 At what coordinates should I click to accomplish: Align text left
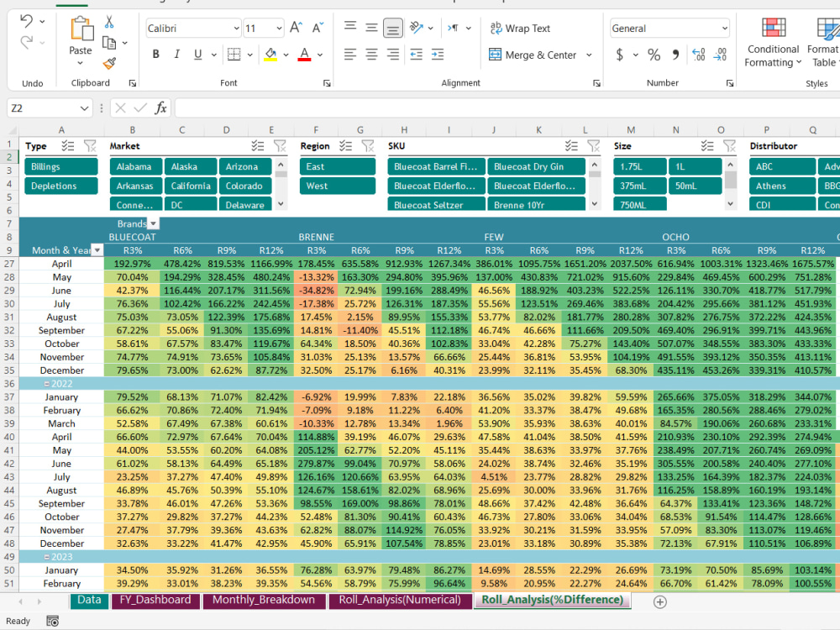[350, 54]
